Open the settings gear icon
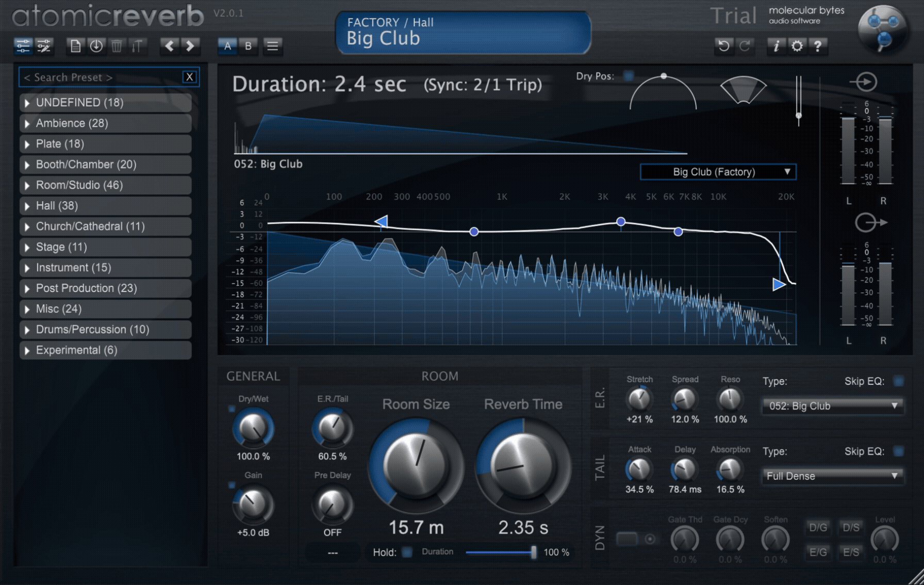Screen dimensions: 924x585 797,46
